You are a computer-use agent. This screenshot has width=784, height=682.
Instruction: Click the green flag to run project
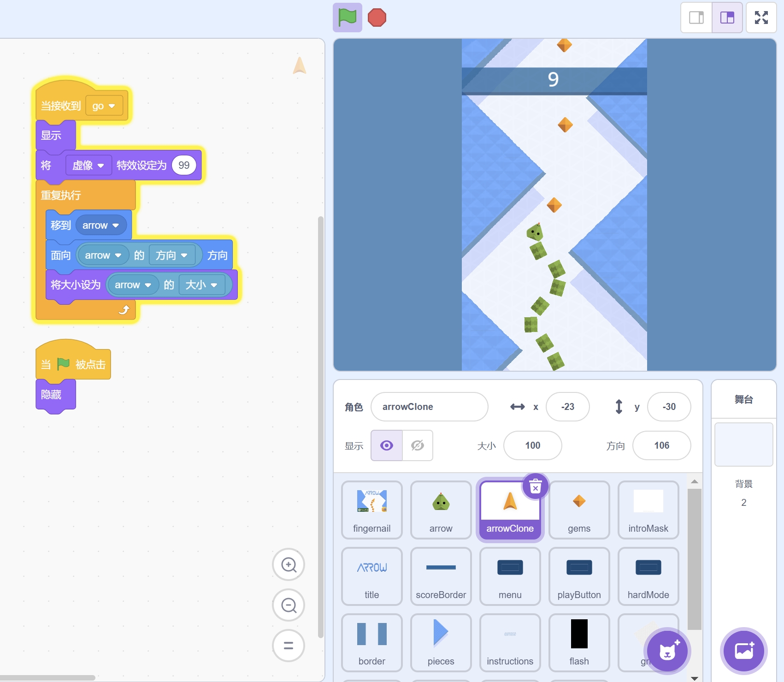click(347, 18)
